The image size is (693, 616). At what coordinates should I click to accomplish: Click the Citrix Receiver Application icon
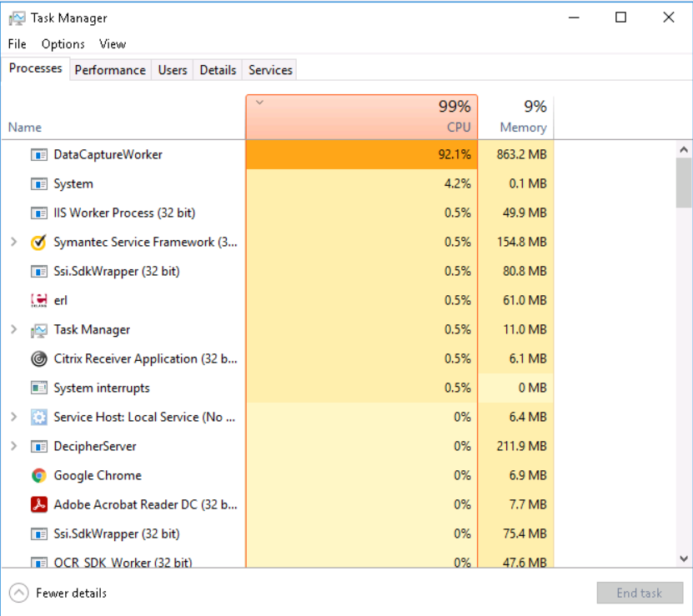pos(39,358)
